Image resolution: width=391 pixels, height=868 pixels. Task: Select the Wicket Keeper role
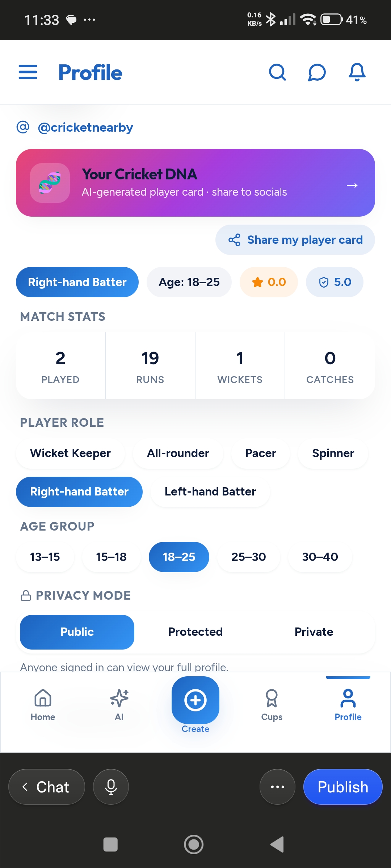[x=70, y=453]
